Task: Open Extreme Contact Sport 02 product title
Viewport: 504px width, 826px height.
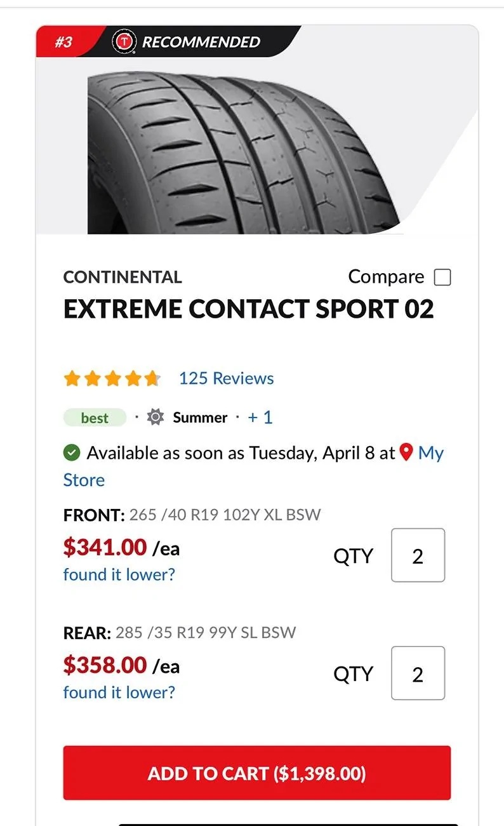Action: (x=249, y=309)
